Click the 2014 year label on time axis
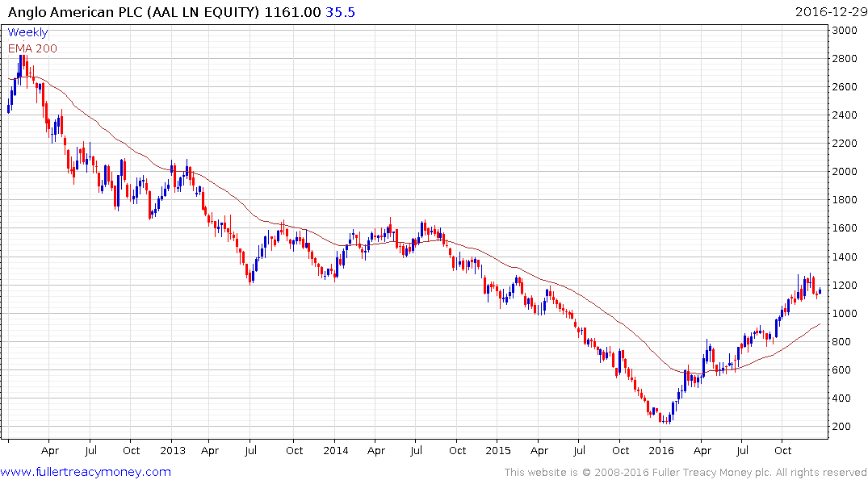 coord(335,451)
